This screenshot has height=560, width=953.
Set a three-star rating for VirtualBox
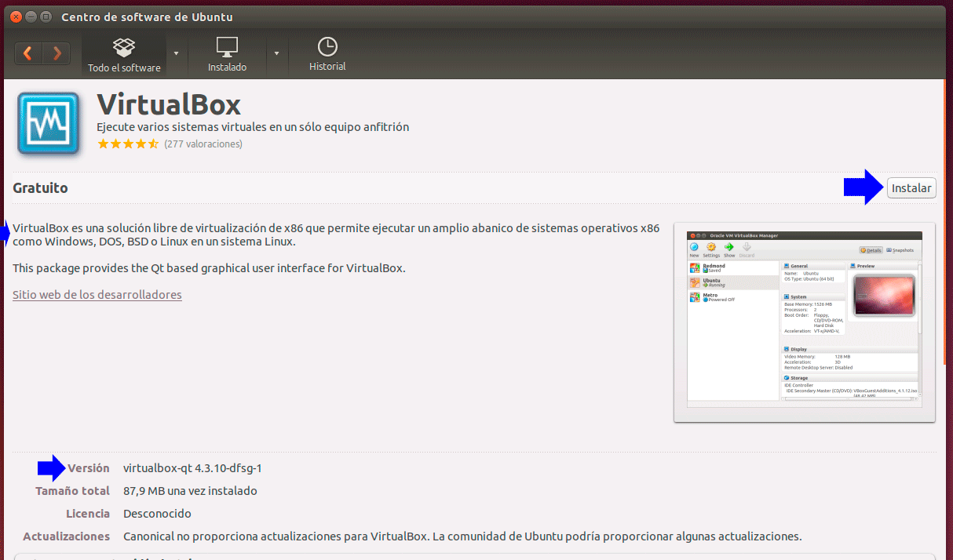coord(128,144)
